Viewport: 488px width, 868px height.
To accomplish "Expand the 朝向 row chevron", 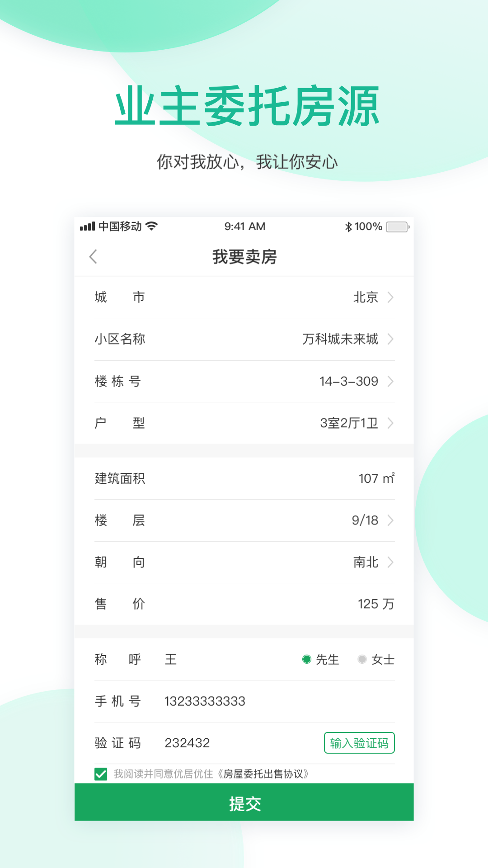I will click(391, 562).
